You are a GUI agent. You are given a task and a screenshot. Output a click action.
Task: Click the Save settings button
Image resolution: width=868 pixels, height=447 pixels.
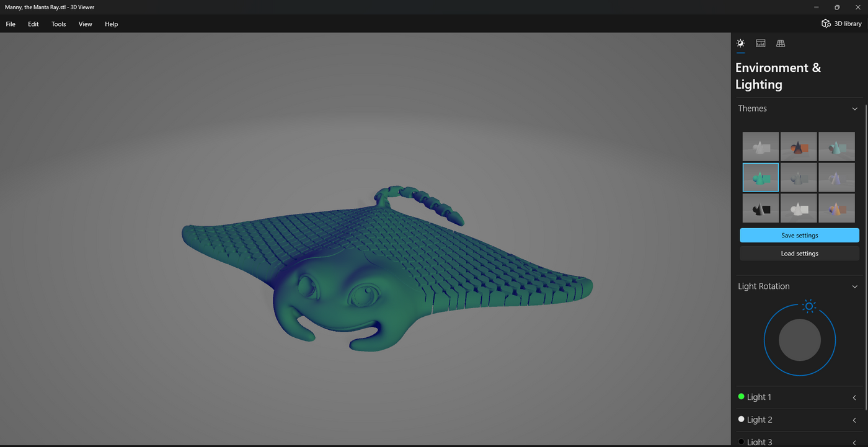point(799,235)
